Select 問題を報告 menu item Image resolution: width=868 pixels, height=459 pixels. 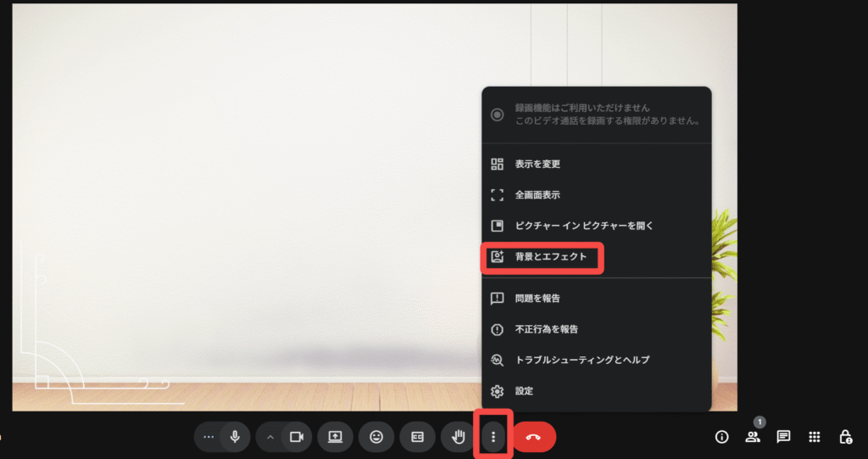click(597, 299)
